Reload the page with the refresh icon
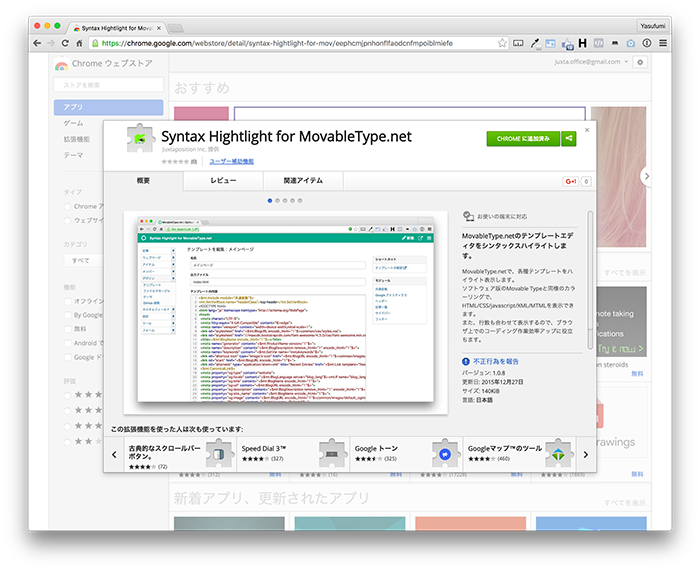 pos(65,43)
